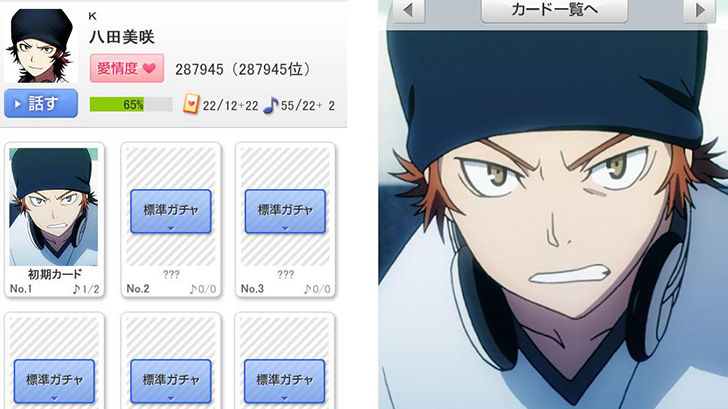This screenshot has width=728, height=409.
Task: Open 標準ガチャ dropdown on card No.2
Action: pyautogui.click(x=171, y=211)
